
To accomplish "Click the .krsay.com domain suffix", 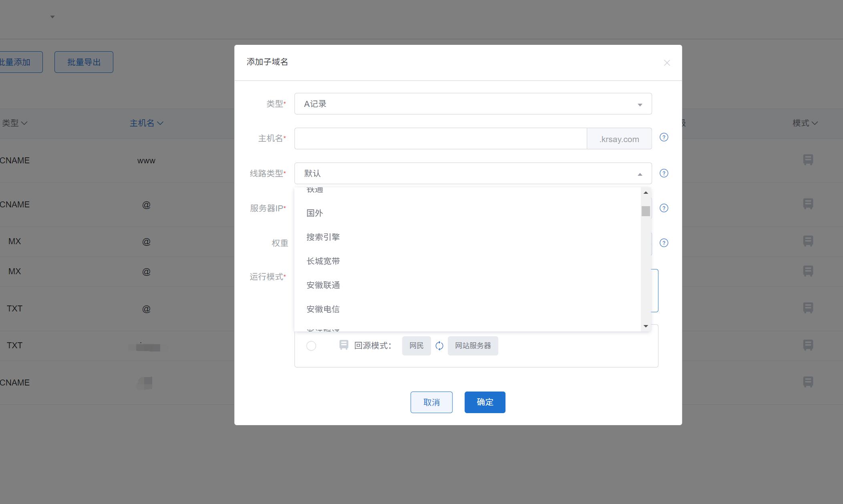I will click(619, 139).
